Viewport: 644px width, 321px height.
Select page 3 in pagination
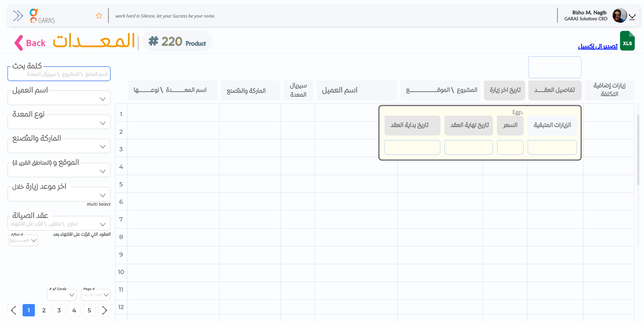59,310
